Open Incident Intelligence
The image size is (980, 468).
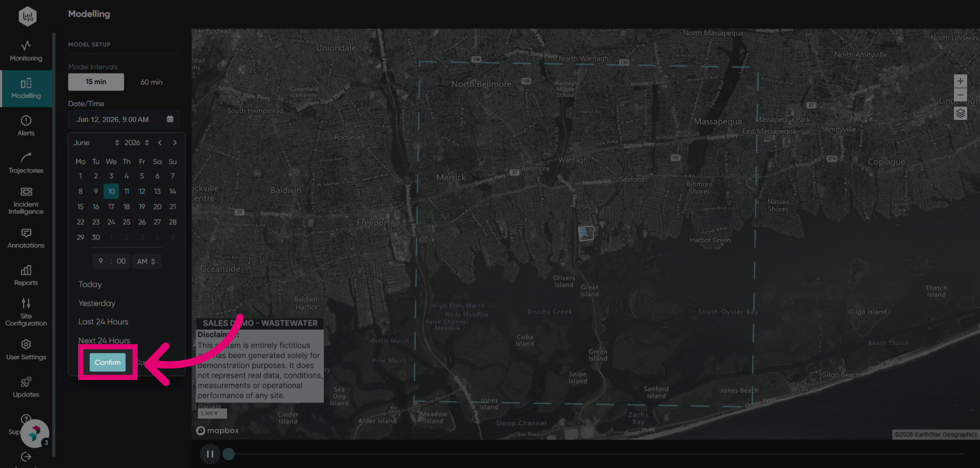click(26, 201)
